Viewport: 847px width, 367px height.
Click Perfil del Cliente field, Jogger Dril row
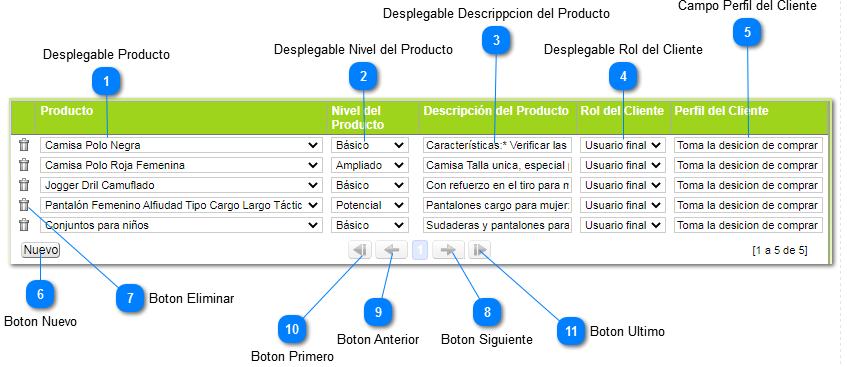tap(749, 185)
